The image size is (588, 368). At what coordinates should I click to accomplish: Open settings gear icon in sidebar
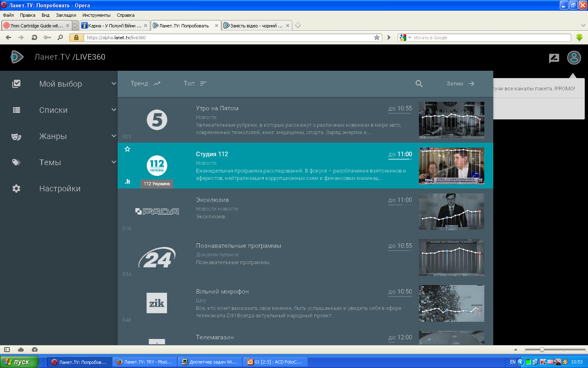click(16, 188)
